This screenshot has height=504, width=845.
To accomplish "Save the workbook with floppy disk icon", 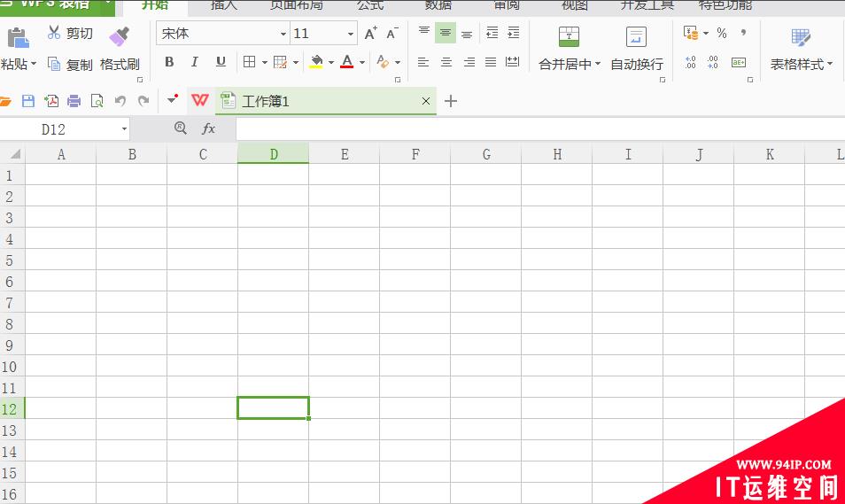I will pos(28,101).
